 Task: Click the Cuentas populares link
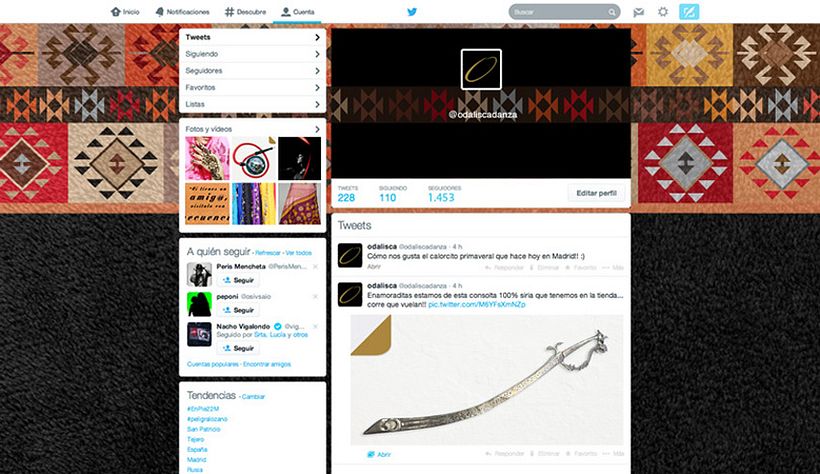tap(213, 365)
